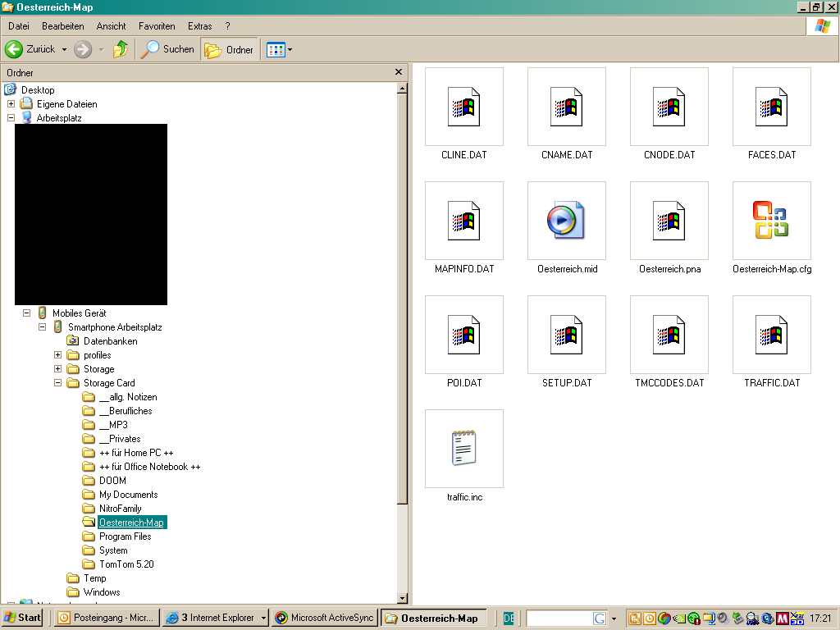The width and height of the screenshot is (840, 630).
Task: Select the Oesterreich-Map.cfg Office file icon
Action: [771, 221]
